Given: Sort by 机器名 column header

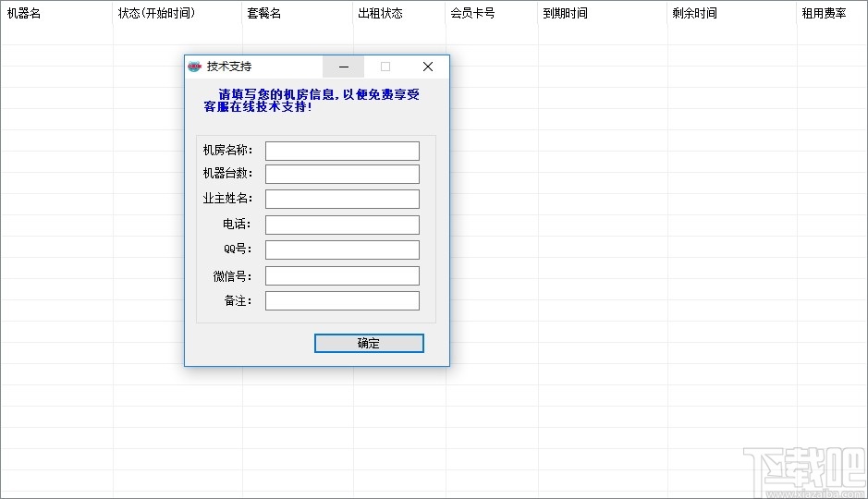Looking at the screenshot, I should pos(56,13).
